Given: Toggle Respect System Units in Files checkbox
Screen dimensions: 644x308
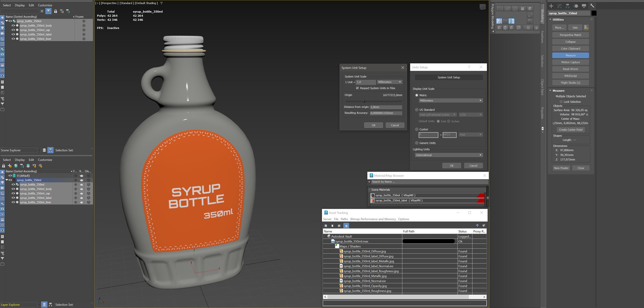Looking at the screenshot, I should [x=357, y=88].
